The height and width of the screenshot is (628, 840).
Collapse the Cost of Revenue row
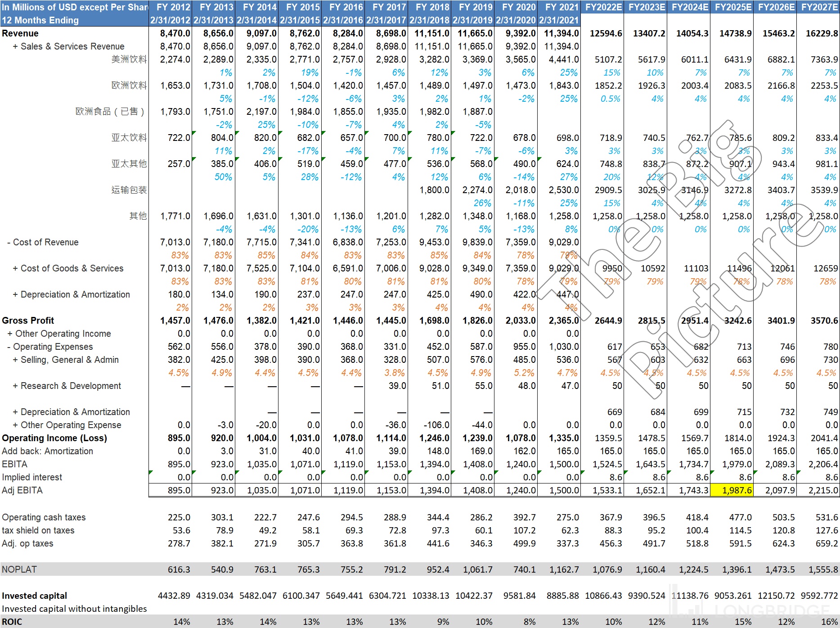pos(9,242)
